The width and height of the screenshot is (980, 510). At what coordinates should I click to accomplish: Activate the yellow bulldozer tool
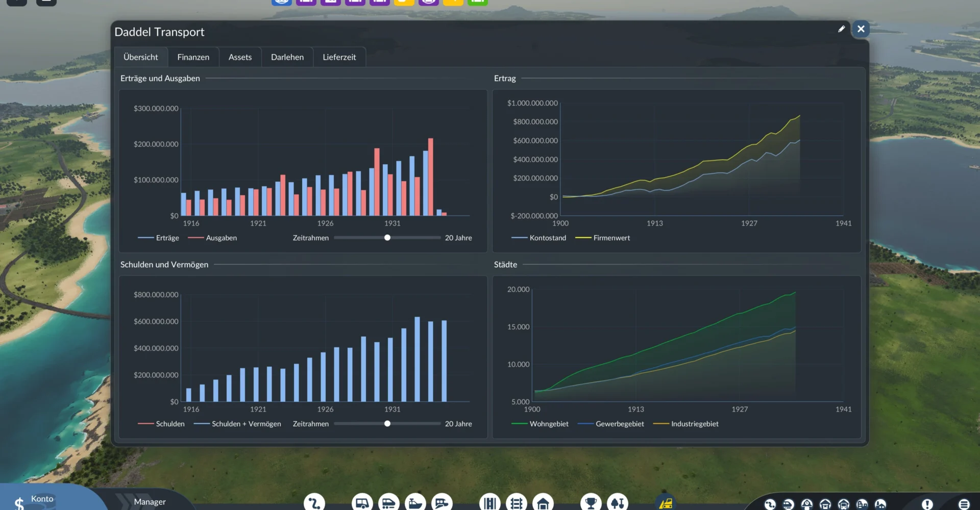click(x=666, y=503)
